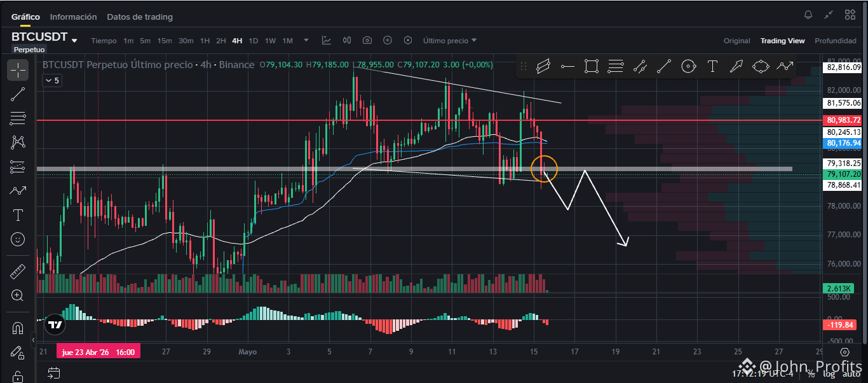868x383 pixels.
Task: Switch to Profundidad depth view
Action: click(x=836, y=41)
